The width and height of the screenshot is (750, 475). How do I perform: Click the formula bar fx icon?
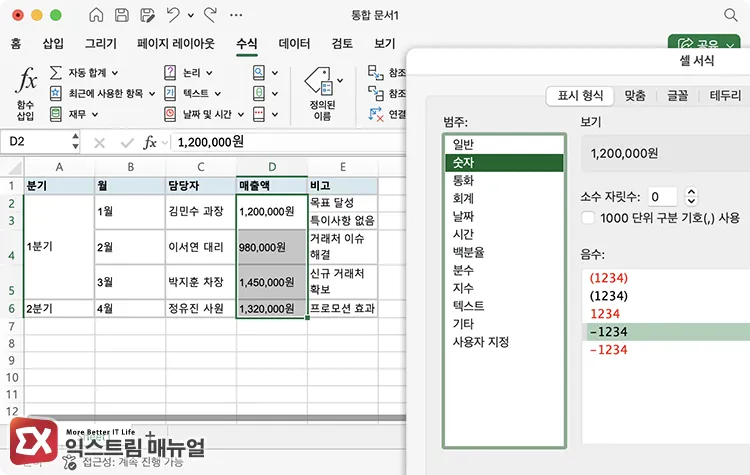pos(150,142)
